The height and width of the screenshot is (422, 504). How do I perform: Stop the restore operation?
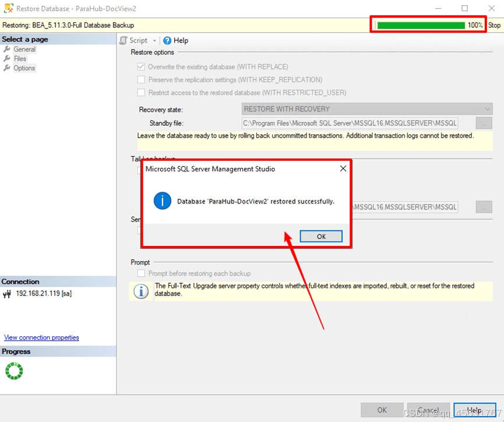(494, 25)
